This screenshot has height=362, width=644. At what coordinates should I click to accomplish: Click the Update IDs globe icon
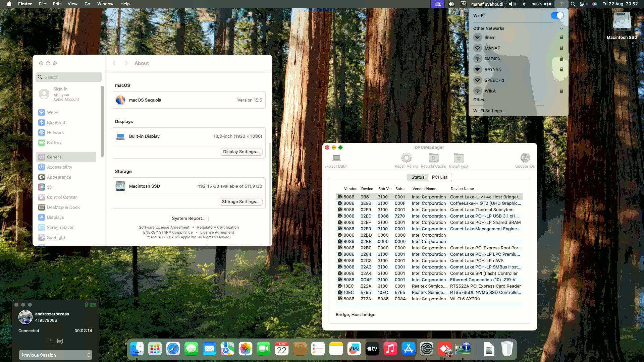click(x=525, y=158)
